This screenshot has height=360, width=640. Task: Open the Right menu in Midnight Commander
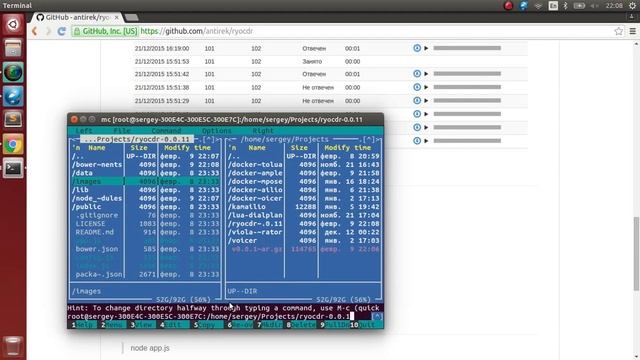(263, 131)
